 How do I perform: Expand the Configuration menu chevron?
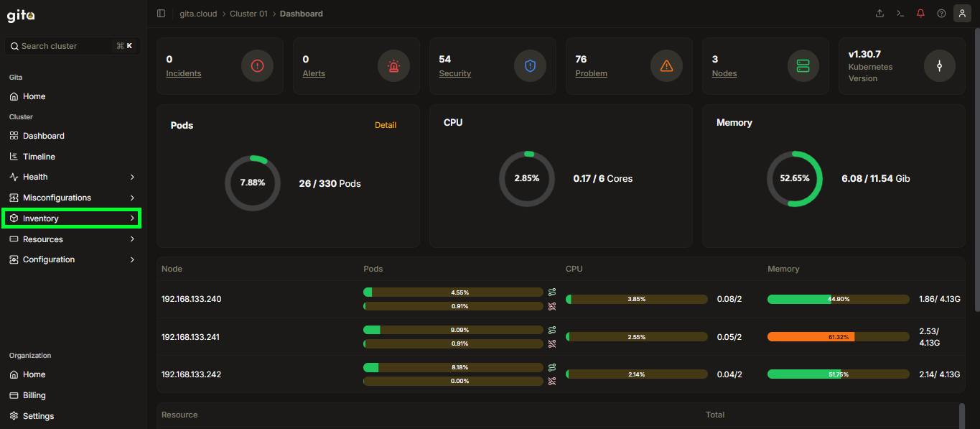click(132, 259)
